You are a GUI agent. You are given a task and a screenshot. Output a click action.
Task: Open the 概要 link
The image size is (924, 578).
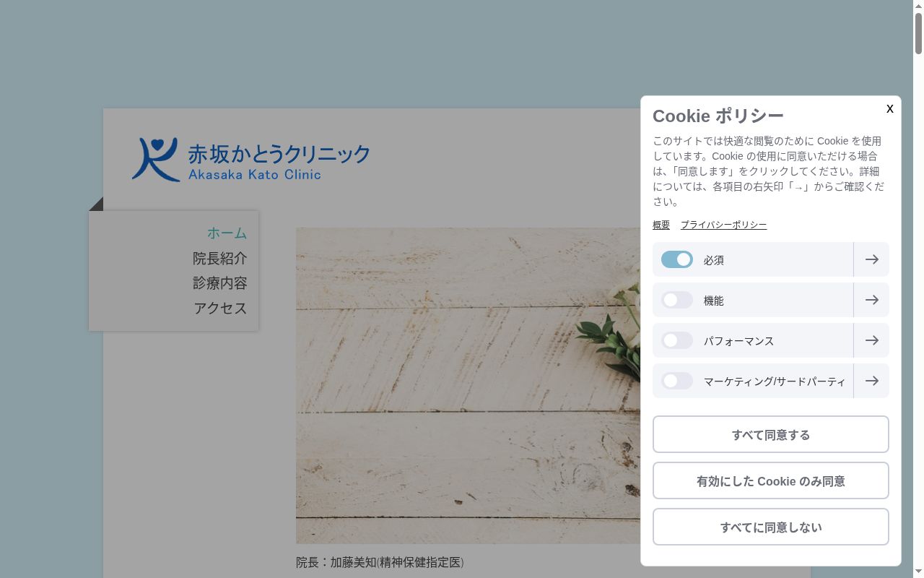click(x=661, y=225)
